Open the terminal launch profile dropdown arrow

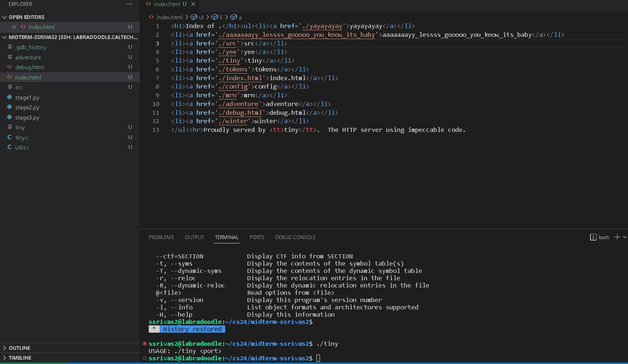pos(625,237)
